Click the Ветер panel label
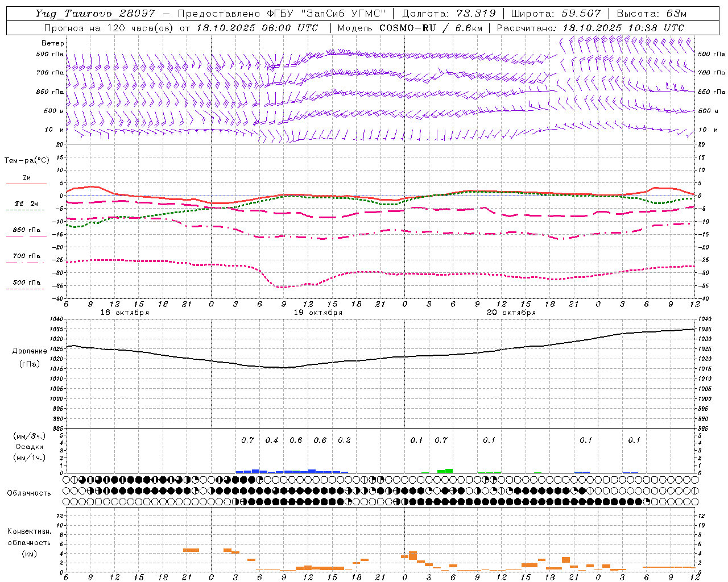The width and height of the screenshot is (728, 582). (52, 43)
